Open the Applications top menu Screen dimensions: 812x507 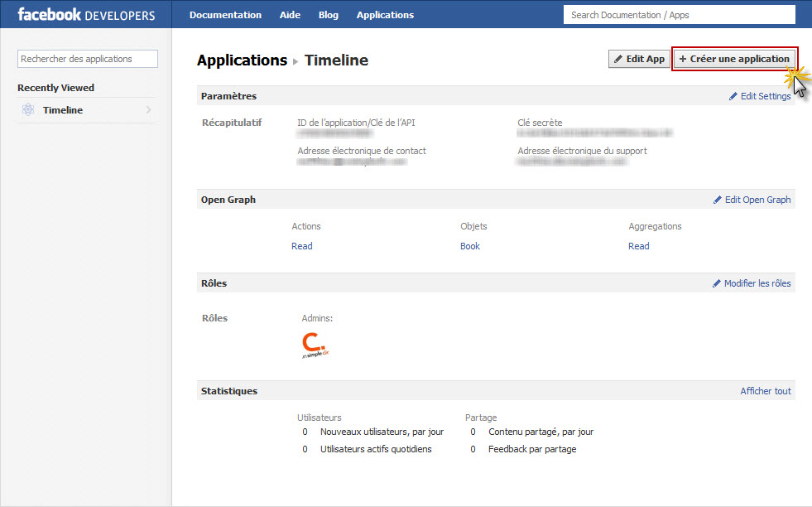[385, 15]
